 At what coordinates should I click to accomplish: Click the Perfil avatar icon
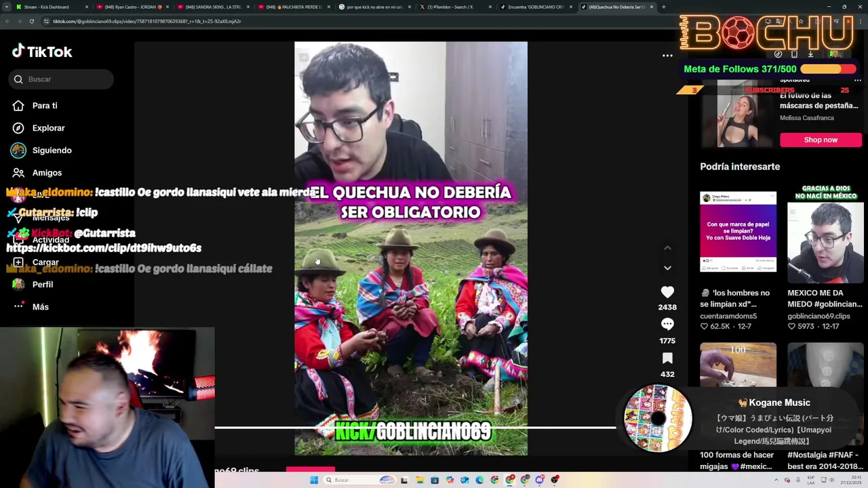point(18,285)
